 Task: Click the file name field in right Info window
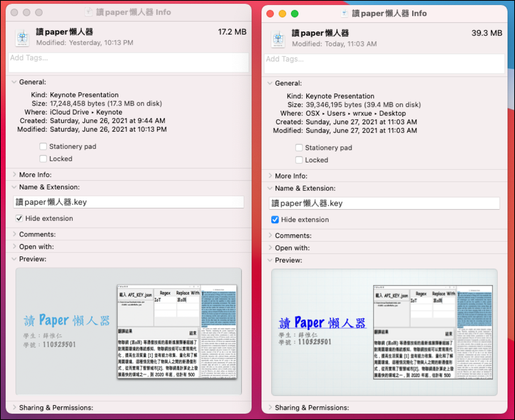point(384,203)
